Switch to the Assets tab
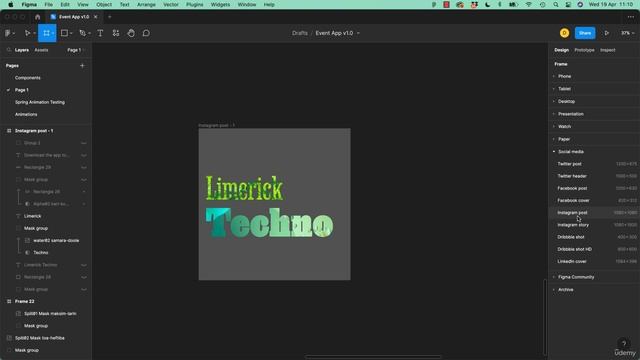This screenshot has height=360, width=640. click(x=41, y=50)
